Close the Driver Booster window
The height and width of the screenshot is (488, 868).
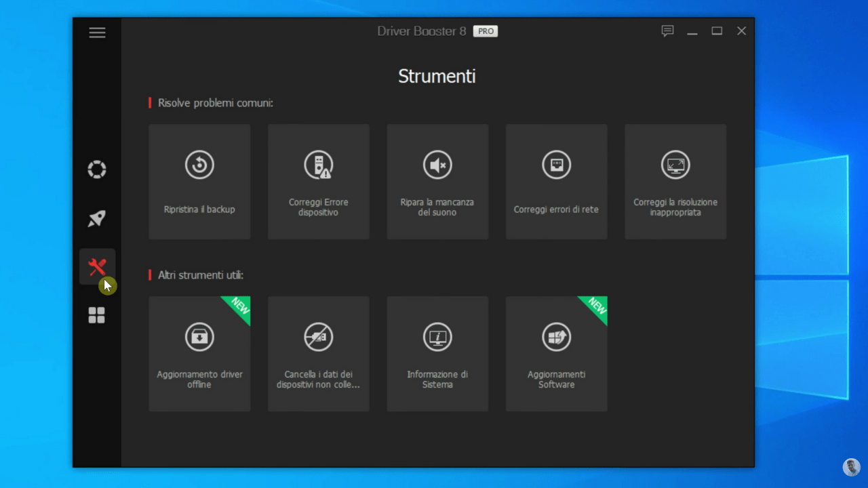(x=742, y=31)
